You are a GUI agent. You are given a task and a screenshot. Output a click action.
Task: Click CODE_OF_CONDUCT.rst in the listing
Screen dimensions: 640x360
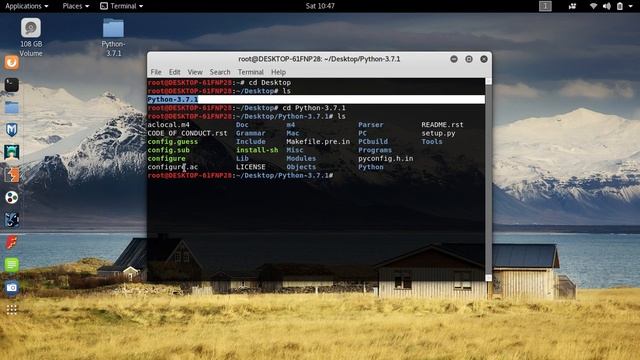pos(187,133)
